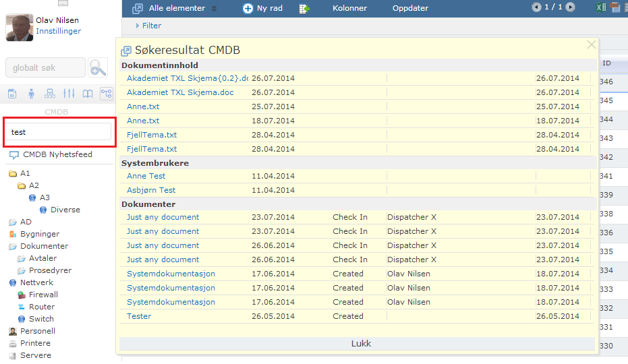
Task: Open the Tester document link
Action: coord(139,316)
